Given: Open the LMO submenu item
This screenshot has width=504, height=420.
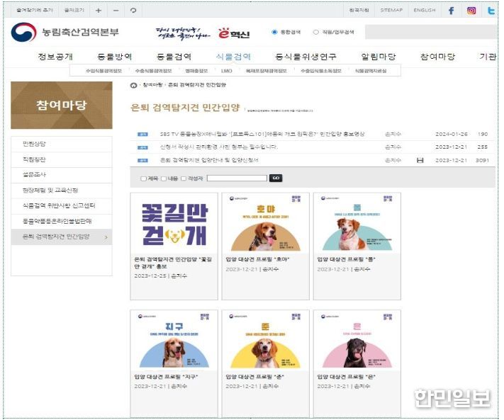Looking at the screenshot, I should point(226,71).
